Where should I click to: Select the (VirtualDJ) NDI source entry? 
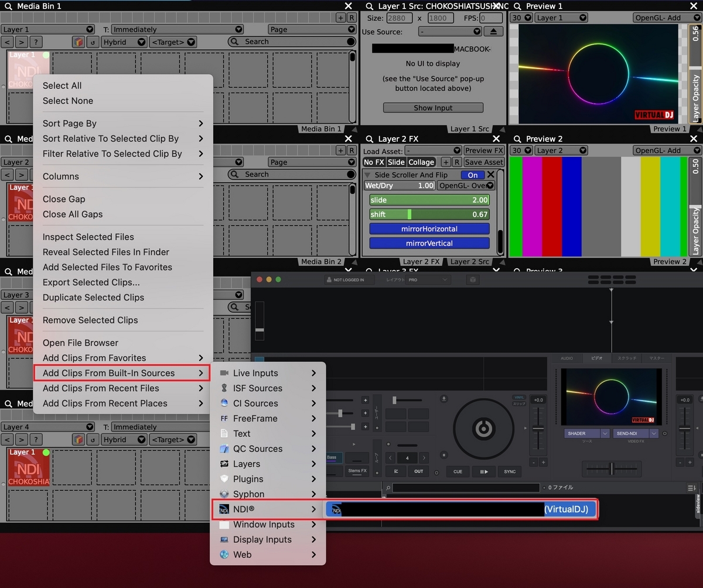pyautogui.click(x=527, y=510)
